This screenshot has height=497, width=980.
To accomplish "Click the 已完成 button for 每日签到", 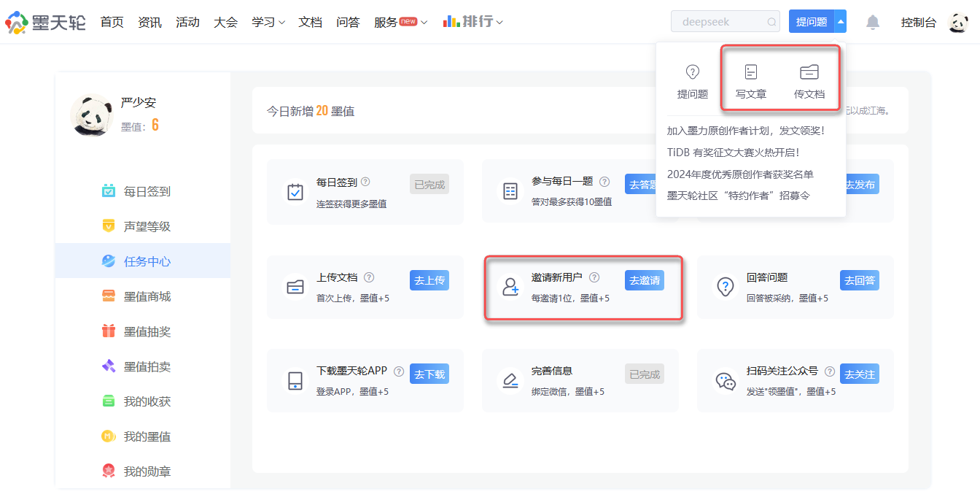I will point(429,184).
